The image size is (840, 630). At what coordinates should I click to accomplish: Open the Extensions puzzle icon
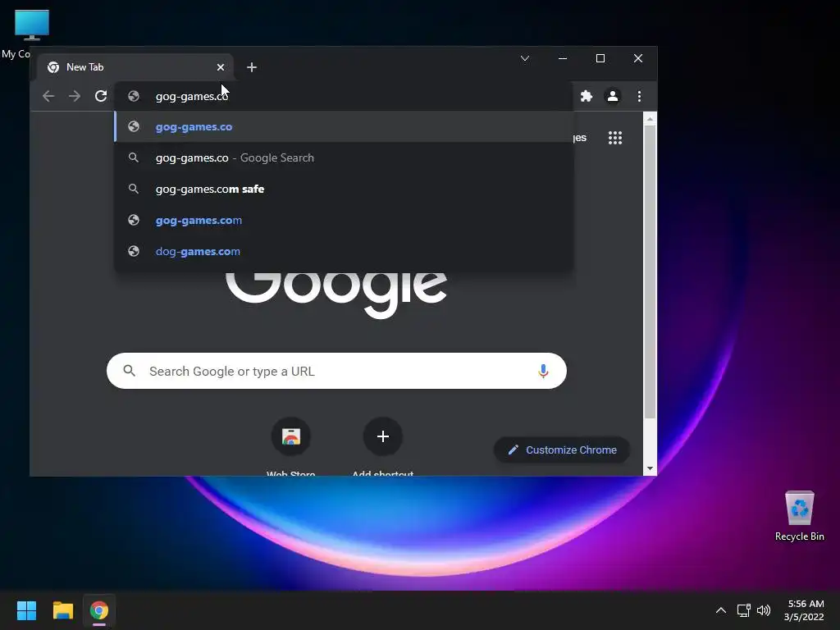click(x=586, y=96)
